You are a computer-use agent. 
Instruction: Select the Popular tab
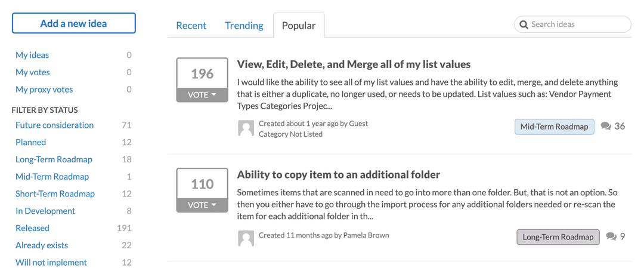click(x=299, y=25)
